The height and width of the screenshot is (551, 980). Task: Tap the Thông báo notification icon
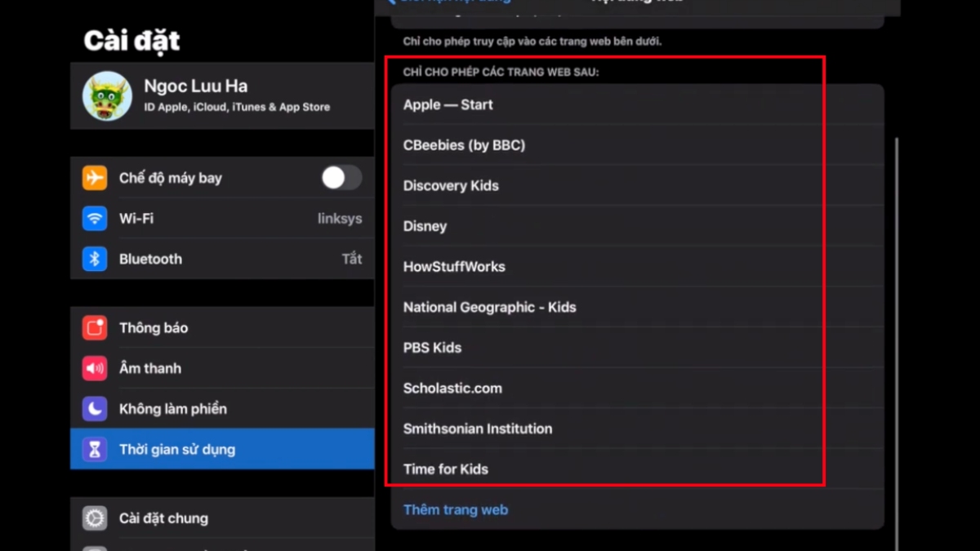tap(95, 328)
